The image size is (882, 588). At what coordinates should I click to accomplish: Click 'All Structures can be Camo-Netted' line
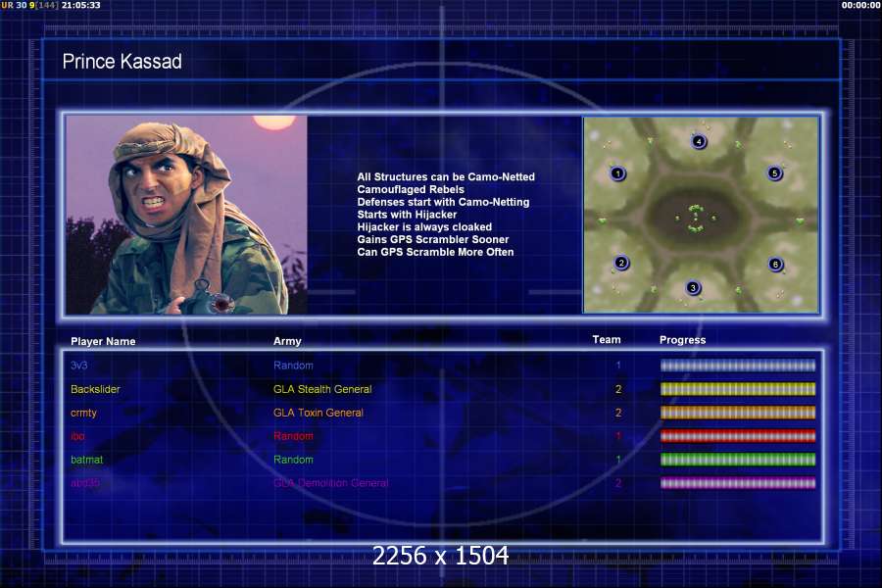(446, 176)
